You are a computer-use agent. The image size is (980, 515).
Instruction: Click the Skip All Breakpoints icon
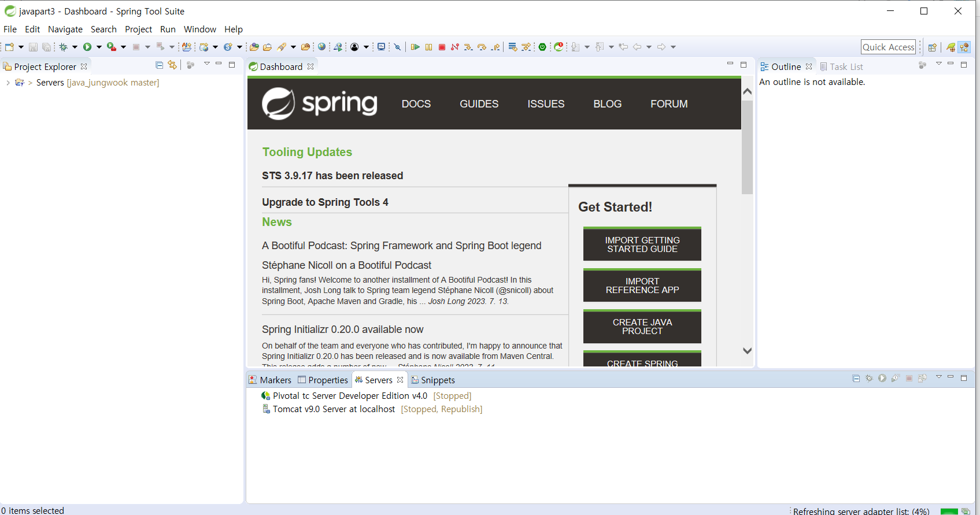coord(397,47)
